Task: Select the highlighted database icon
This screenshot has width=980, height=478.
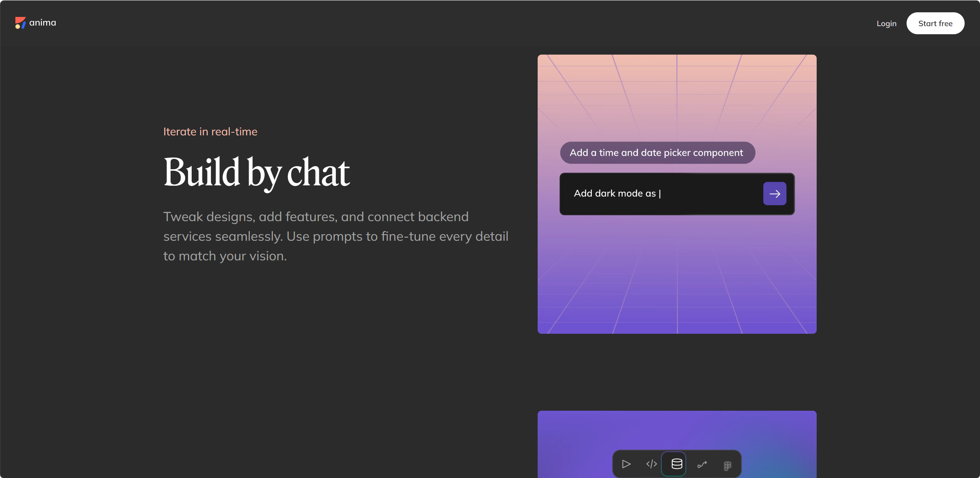Action: click(x=677, y=464)
